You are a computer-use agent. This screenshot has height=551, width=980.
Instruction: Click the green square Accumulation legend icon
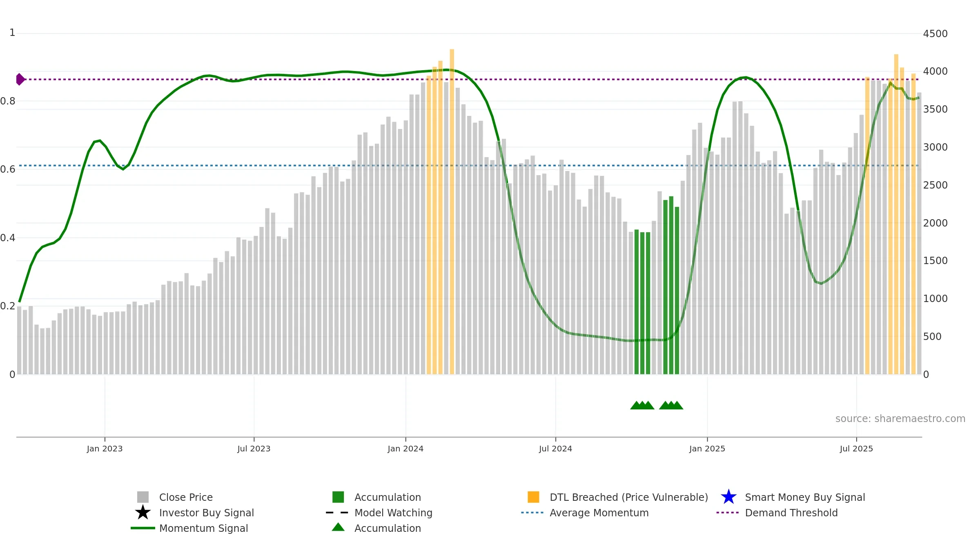tap(338, 497)
